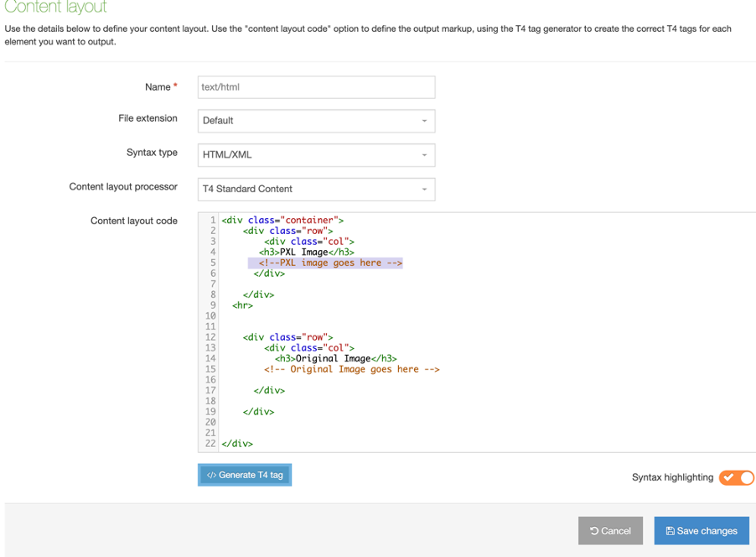Focus the Name text field
The image size is (756, 557).
(x=316, y=87)
